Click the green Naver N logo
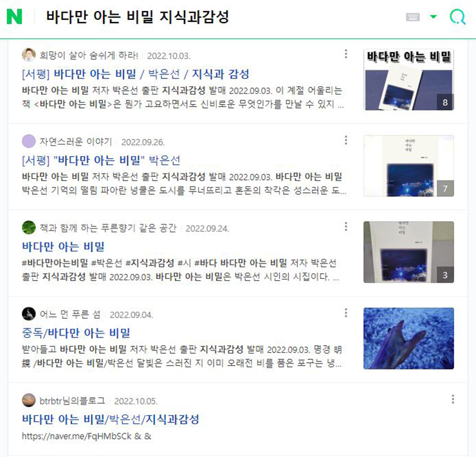Viewport: 476px width, 457px height. tap(14, 16)
